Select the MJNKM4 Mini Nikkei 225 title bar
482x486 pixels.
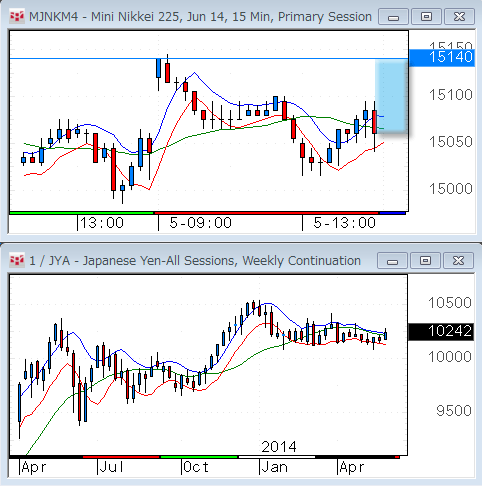200,17
